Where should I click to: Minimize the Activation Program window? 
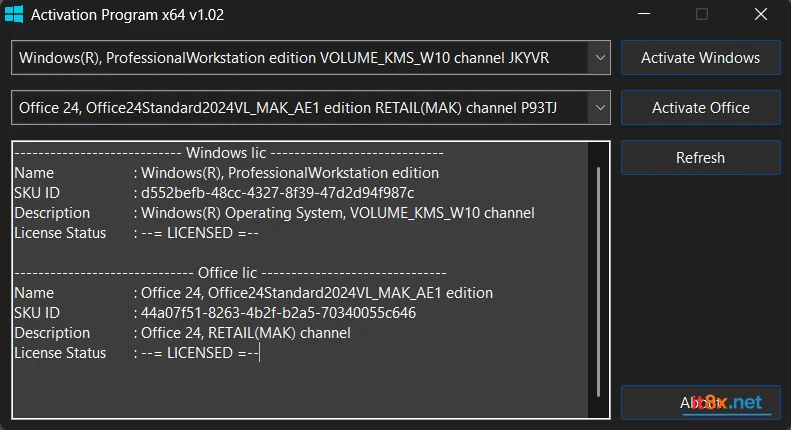(x=644, y=14)
